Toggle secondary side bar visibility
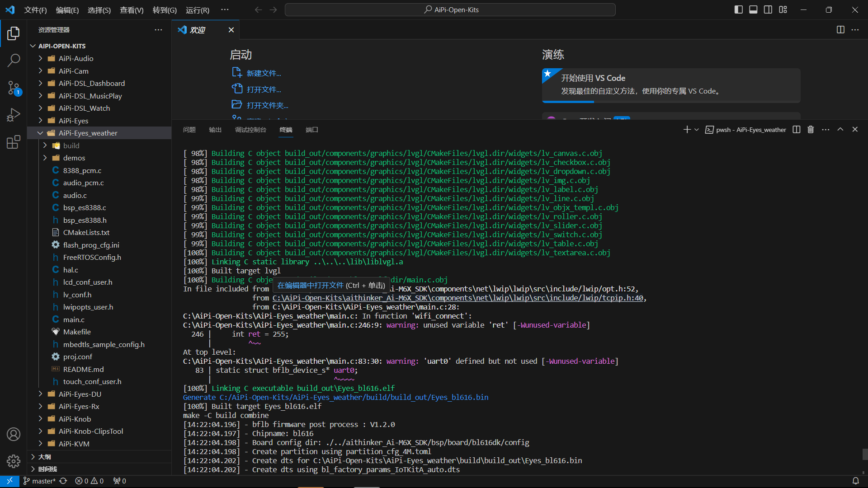The width and height of the screenshot is (868, 488). point(768,9)
